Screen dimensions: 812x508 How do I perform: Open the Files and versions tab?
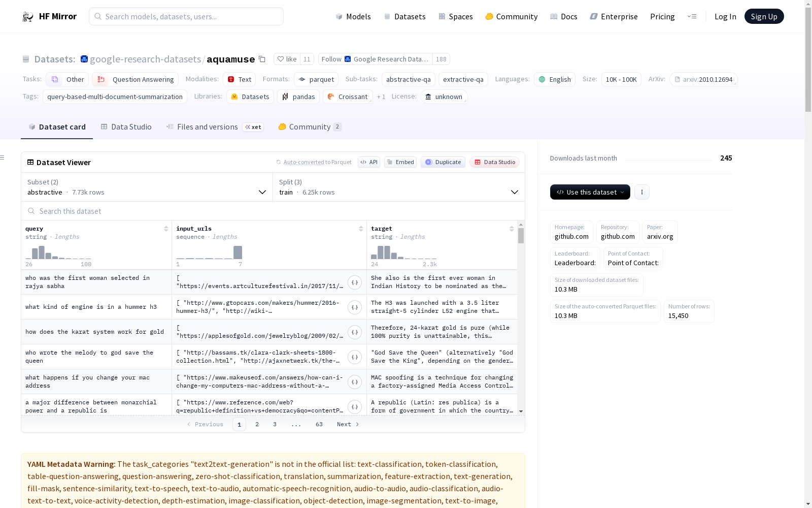(x=215, y=127)
